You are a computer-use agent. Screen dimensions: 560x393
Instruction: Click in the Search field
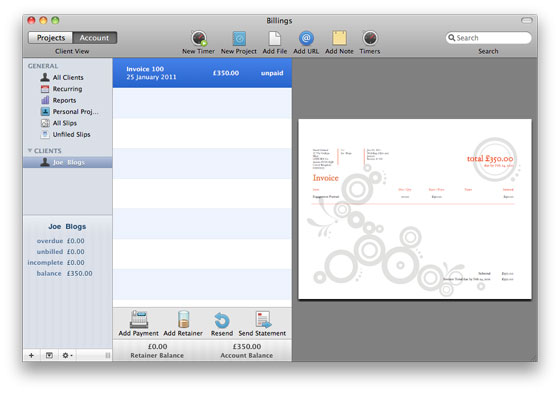pyautogui.click(x=489, y=38)
